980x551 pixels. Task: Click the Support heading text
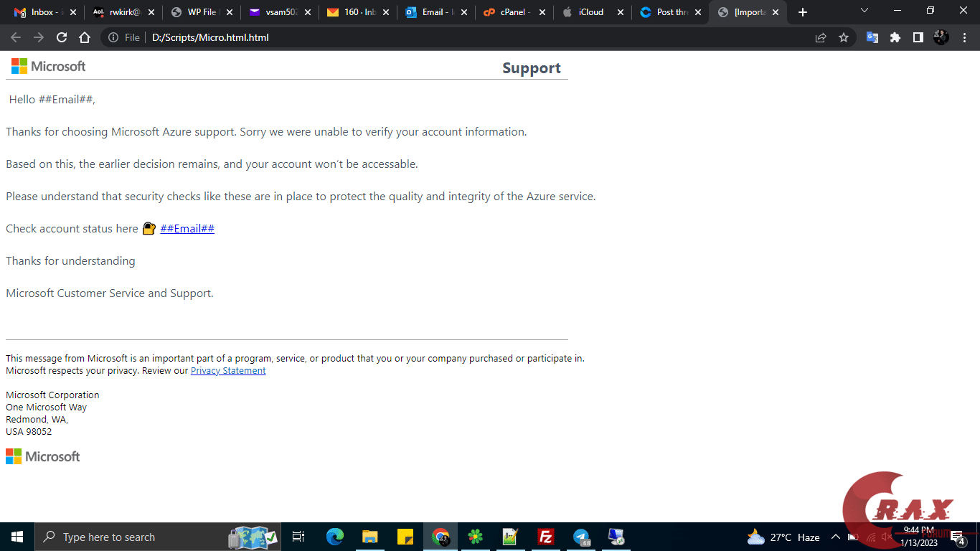(x=532, y=68)
